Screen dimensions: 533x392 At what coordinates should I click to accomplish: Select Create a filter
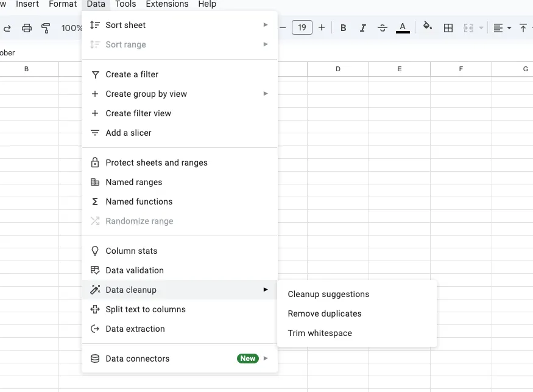[131, 74]
